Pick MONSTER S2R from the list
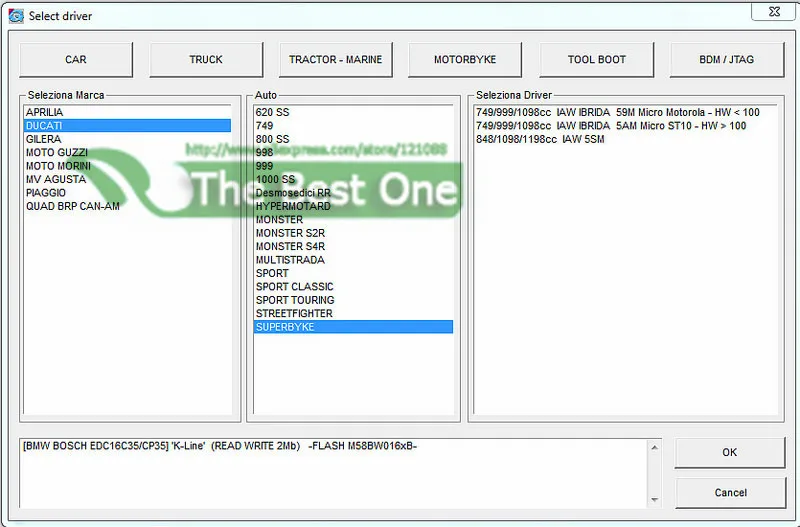This screenshot has height=527, width=800. (x=353, y=233)
